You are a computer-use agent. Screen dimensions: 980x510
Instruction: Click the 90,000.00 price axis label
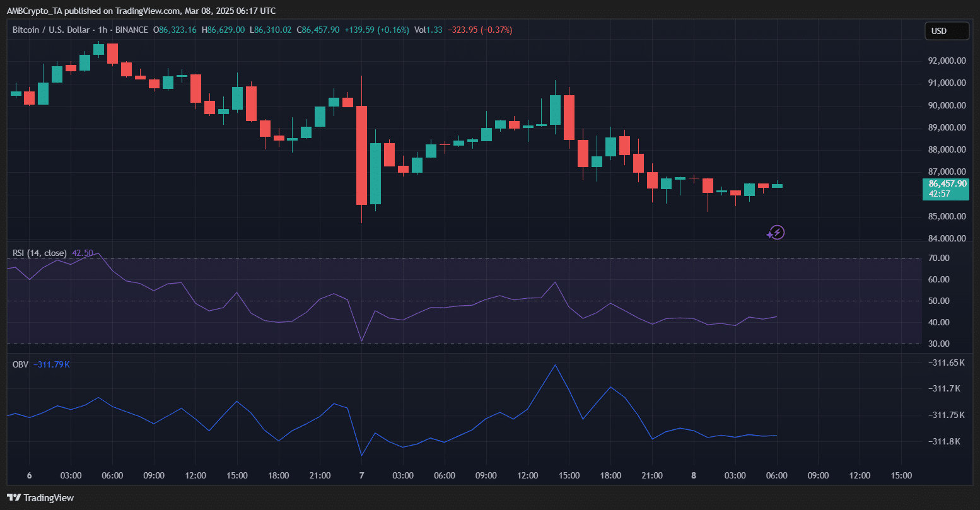pos(947,105)
